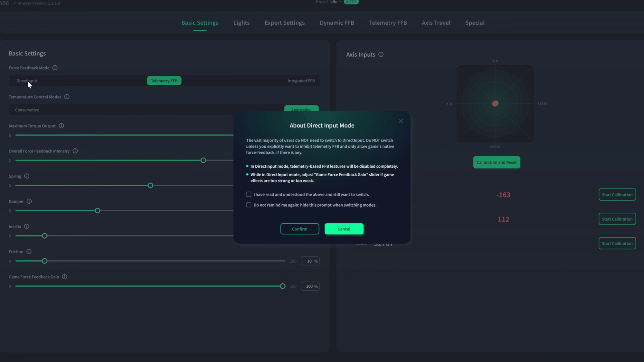Click info icon next to Axis Inputs

coord(381,55)
